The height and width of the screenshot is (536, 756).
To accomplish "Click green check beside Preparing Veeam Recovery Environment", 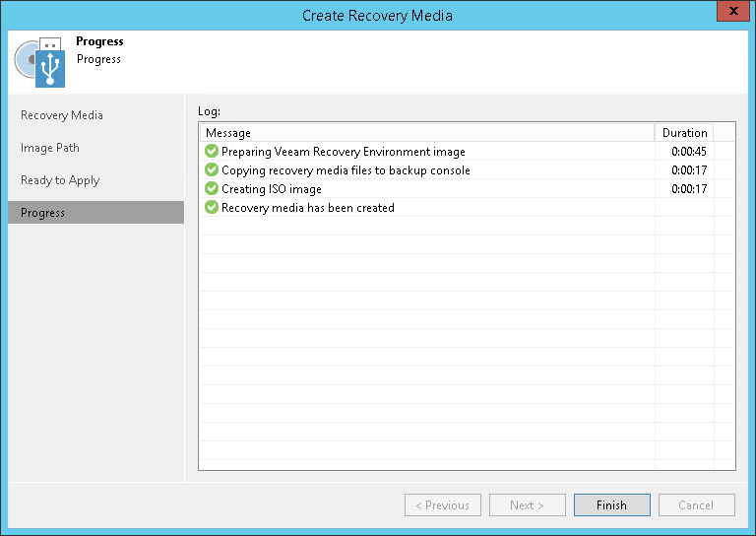I will 211,152.
